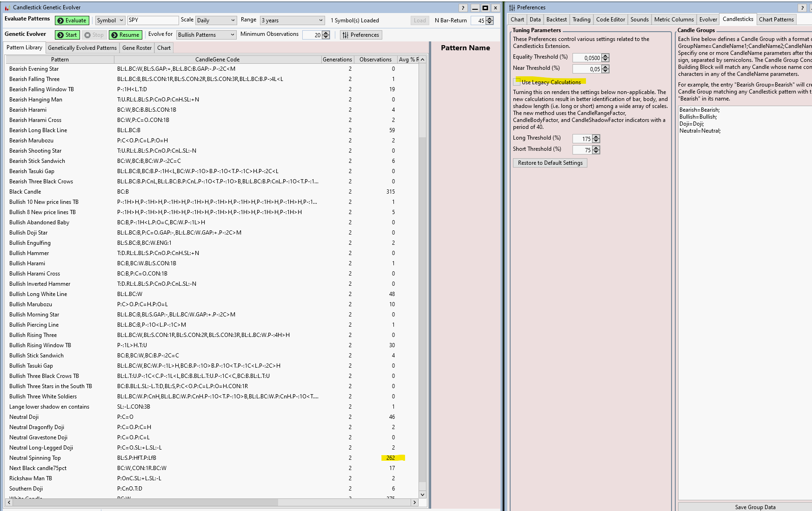This screenshot has height=511, width=812.
Task: Open the Evolve for Bullish Patterns dropdown
Action: tap(206, 35)
